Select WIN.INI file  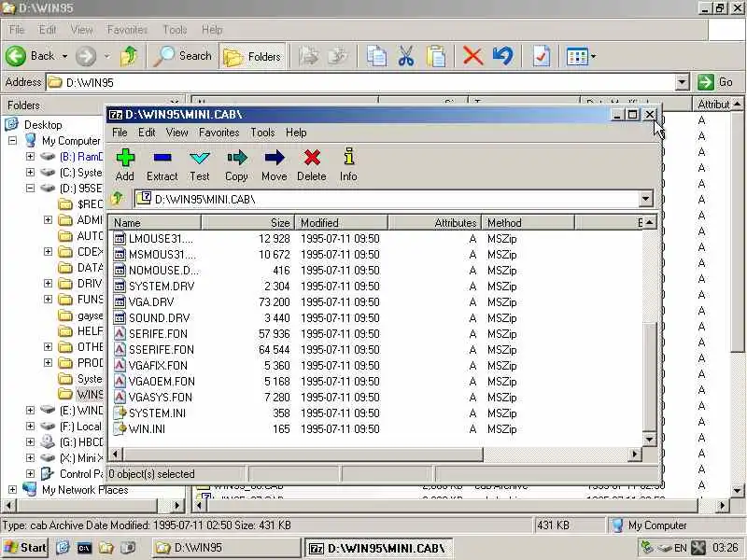point(139,428)
